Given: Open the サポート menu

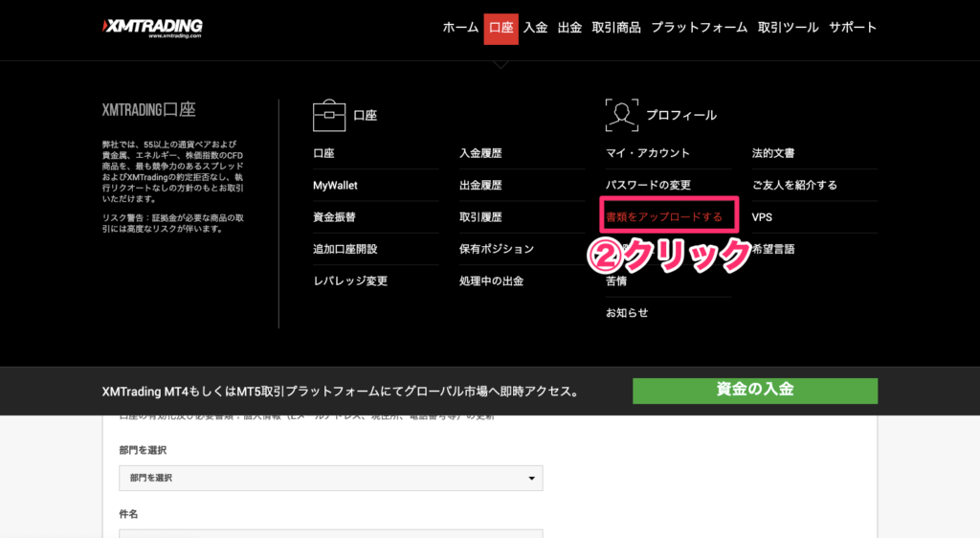Looking at the screenshot, I should [853, 28].
